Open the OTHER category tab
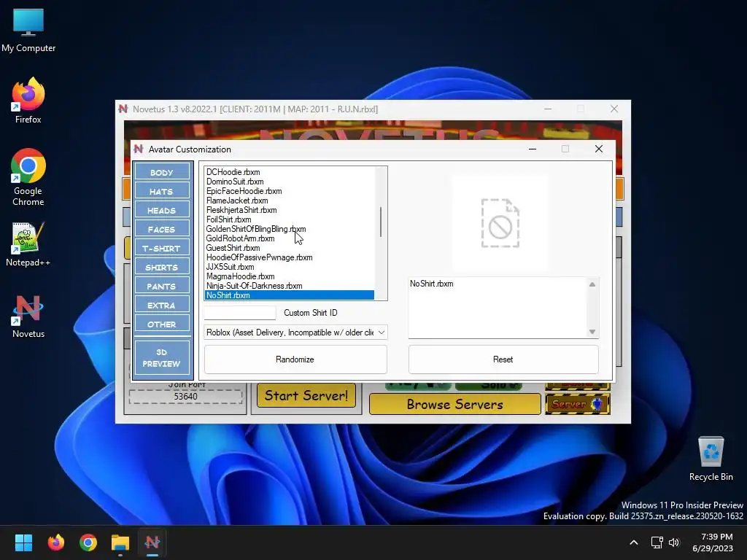The height and width of the screenshot is (560, 747). click(162, 324)
